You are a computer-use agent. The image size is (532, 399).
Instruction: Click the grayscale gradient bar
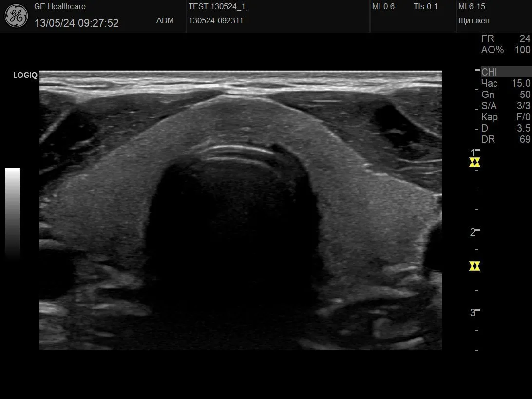(x=13, y=212)
